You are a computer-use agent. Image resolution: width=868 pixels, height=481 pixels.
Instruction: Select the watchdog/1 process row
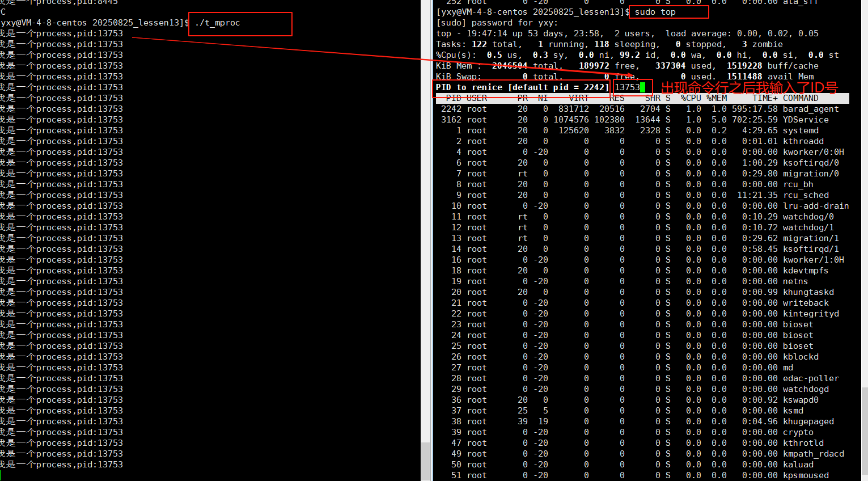tap(642, 227)
